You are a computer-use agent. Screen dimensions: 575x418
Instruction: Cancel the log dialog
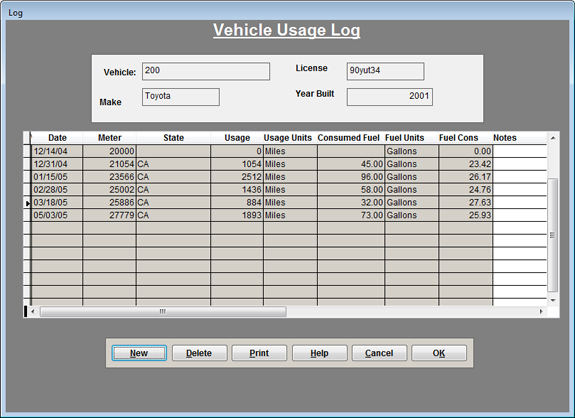pos(379,353)
